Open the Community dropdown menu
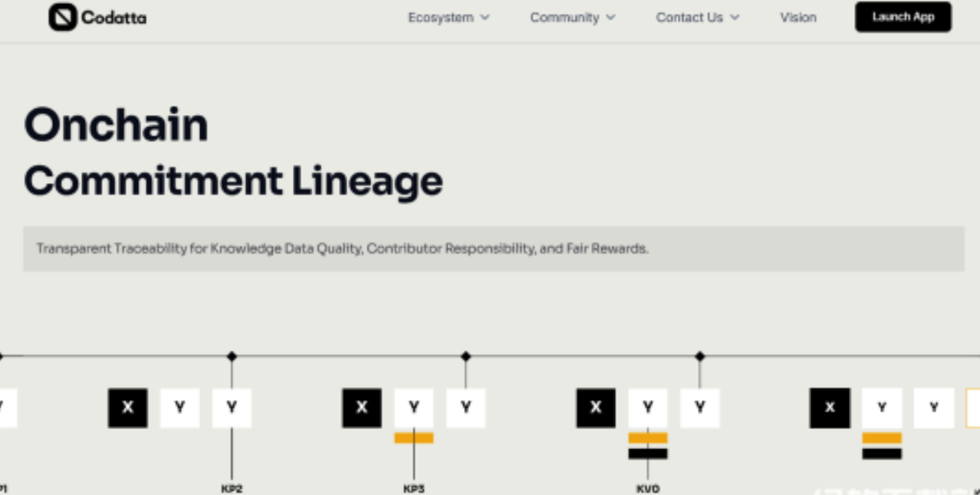This screenshot has height=495, width=980. coord(572,18)
